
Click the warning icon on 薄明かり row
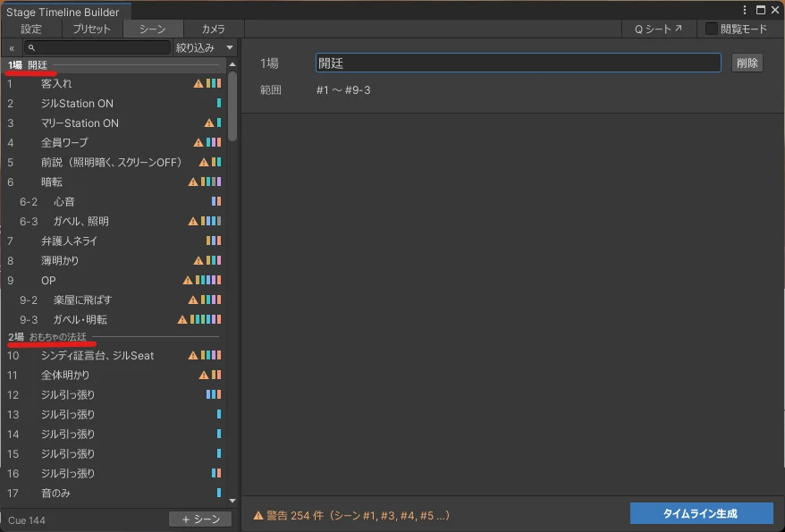click(198, 261)
